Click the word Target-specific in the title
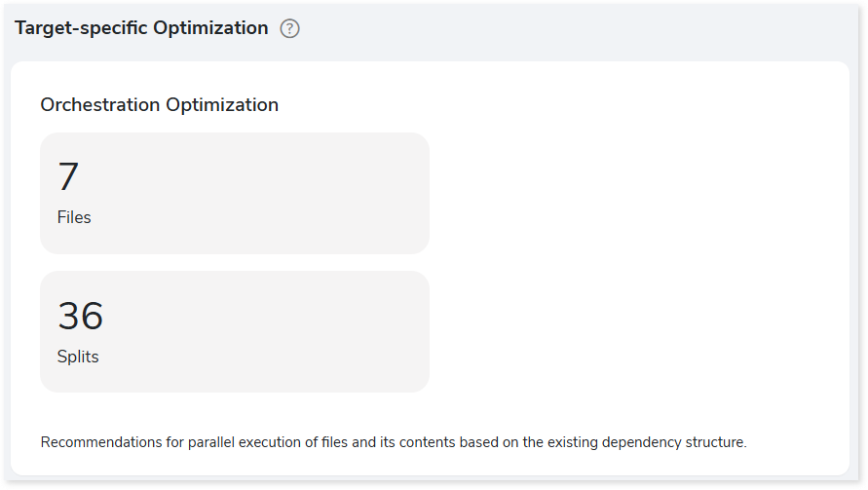Image resolution: width=868 pixels, height=490 pixels. pyautogui.click(x=82, y=27)
